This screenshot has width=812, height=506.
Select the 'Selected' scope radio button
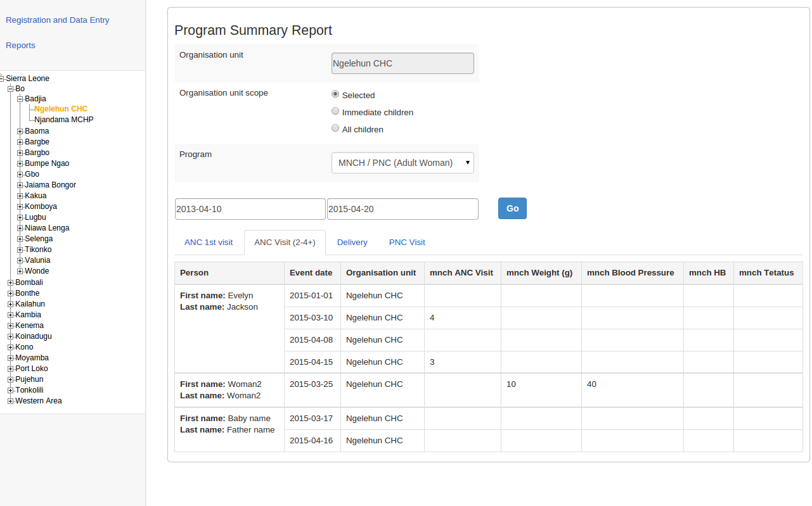[x=335, y=94]
